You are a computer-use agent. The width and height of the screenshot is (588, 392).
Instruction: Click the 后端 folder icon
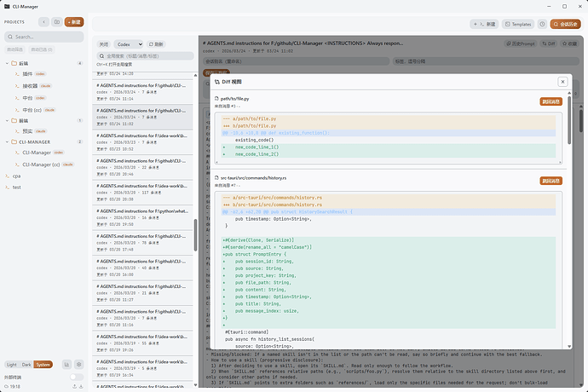[14, 63]
